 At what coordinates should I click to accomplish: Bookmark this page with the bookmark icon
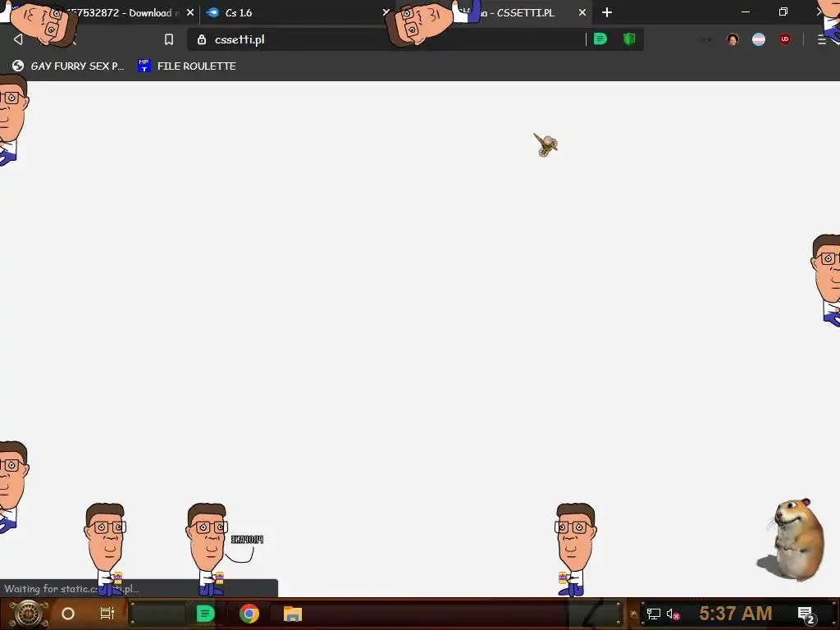click(169, 39)
